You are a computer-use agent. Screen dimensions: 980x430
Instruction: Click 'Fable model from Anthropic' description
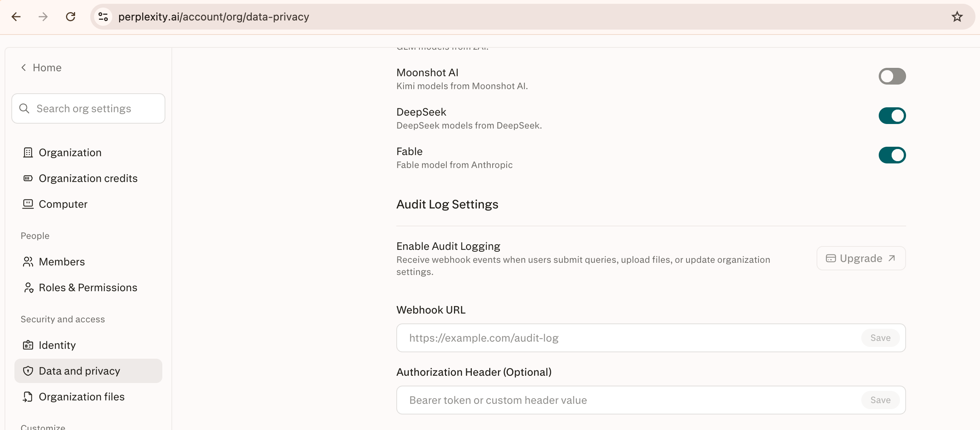454,165
